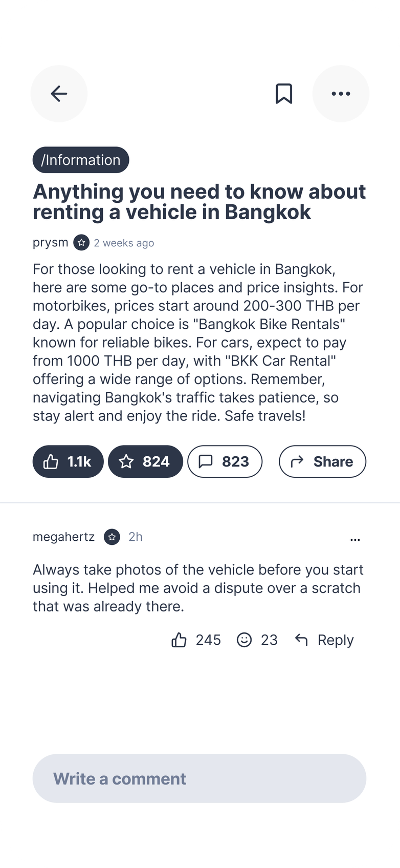400x868 pixels.
Task: Open post options three-dot menu
Action: [x=341, y=94]
